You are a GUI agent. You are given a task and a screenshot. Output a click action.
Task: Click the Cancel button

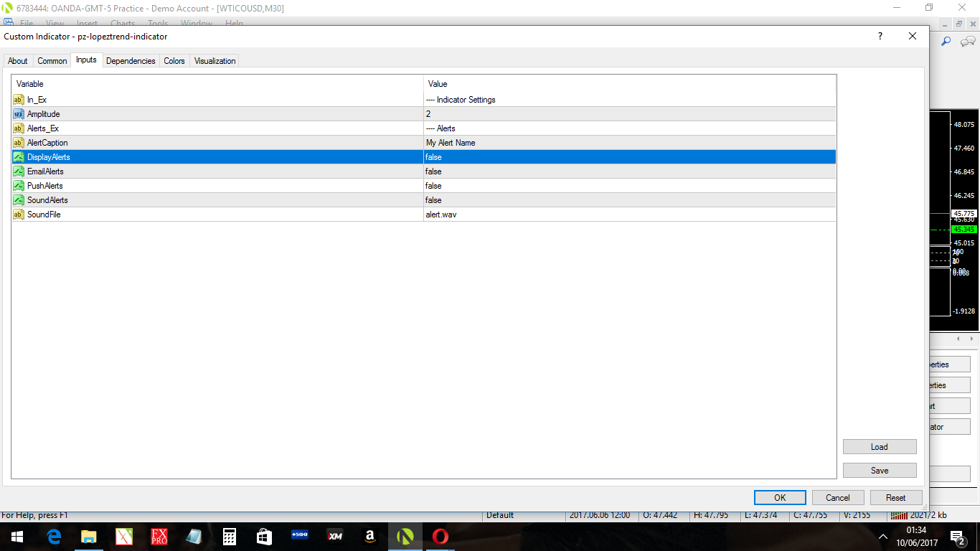(x=838, y=498)
